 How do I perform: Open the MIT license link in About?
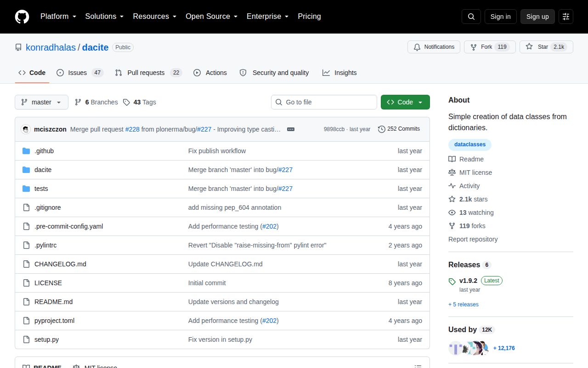click(x=470, y=172)
